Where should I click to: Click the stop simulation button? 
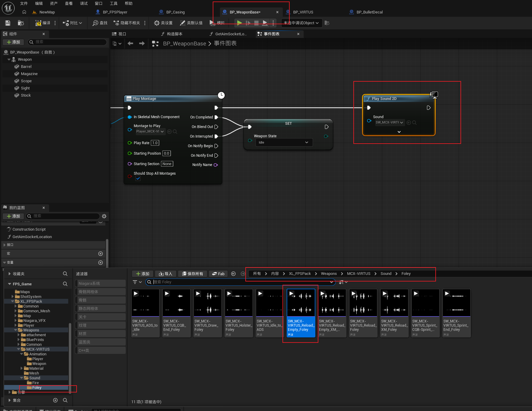point(256,23)
